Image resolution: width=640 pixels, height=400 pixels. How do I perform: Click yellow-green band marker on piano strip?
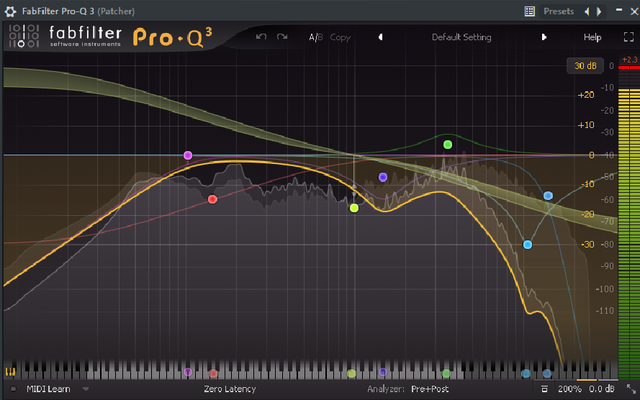pos(351,373)
